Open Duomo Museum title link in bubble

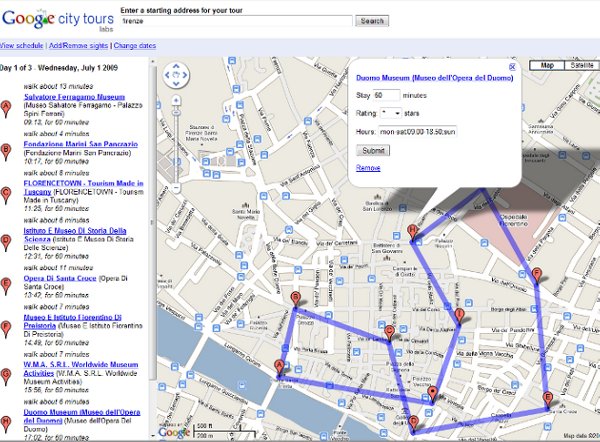point(435,78)
